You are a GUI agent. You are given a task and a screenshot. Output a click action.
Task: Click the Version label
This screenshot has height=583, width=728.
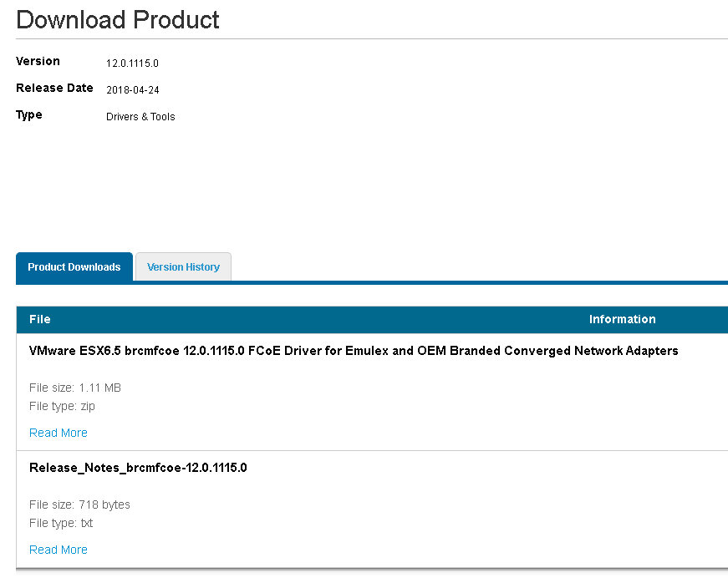pos(38,61)
